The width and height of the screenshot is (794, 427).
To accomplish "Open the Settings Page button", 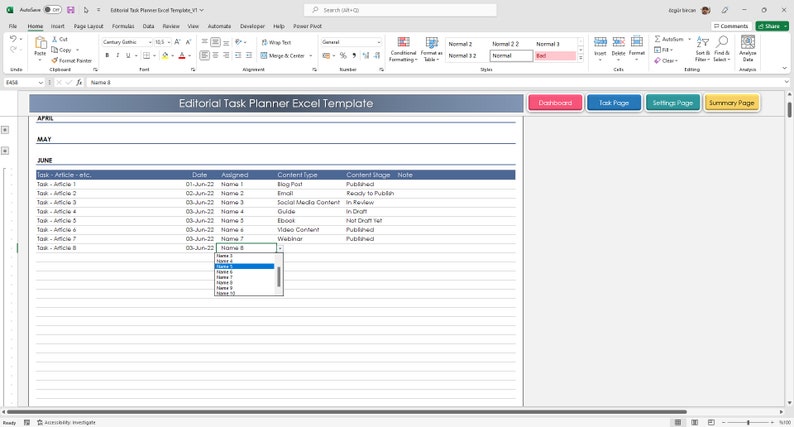I will click(672, 103).
